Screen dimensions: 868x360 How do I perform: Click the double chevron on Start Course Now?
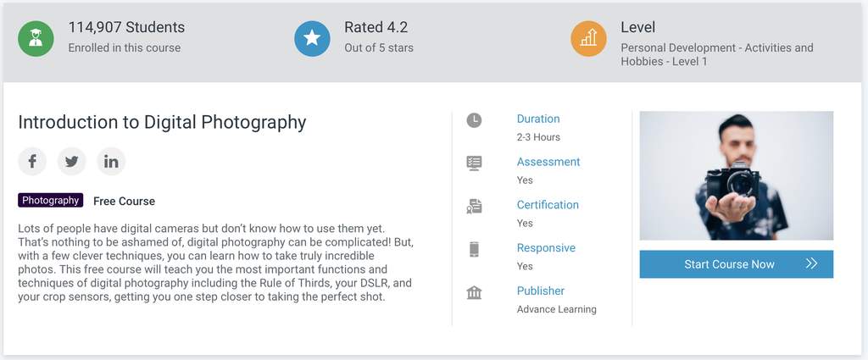(x=811, y=263)
